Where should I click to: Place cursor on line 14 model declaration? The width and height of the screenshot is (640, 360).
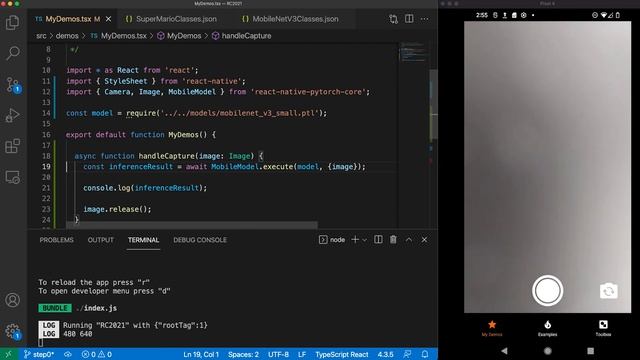(x=196, y=113)
